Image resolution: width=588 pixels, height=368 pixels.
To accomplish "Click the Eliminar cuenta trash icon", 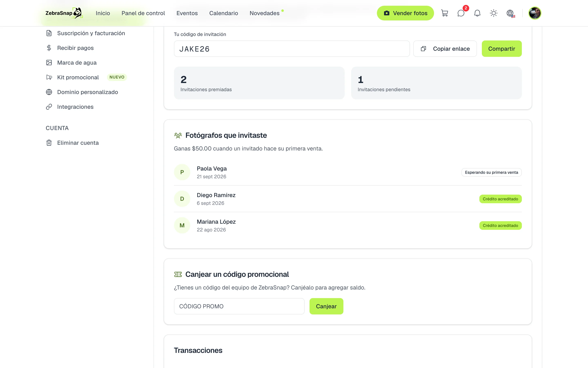I will [x=49, y=143].
